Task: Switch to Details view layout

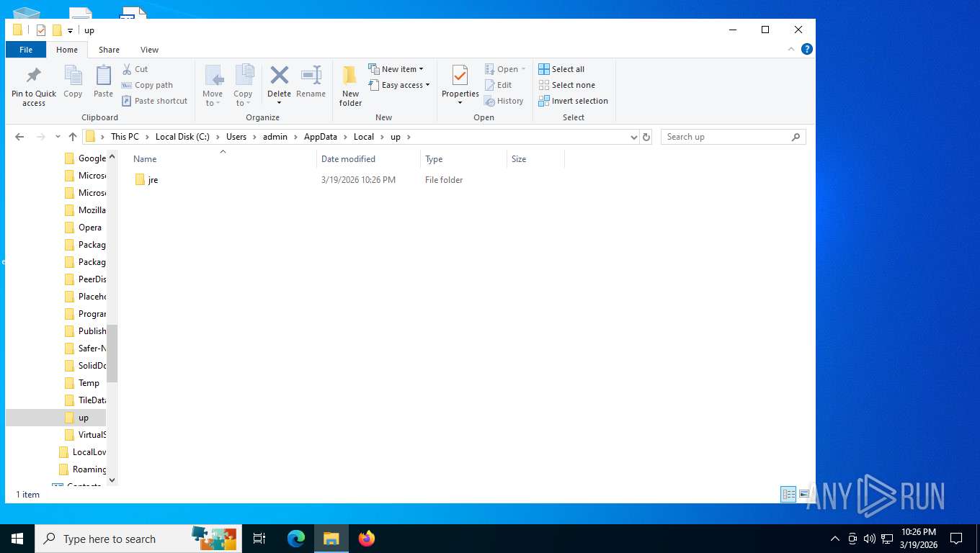Action: [788, 494]
